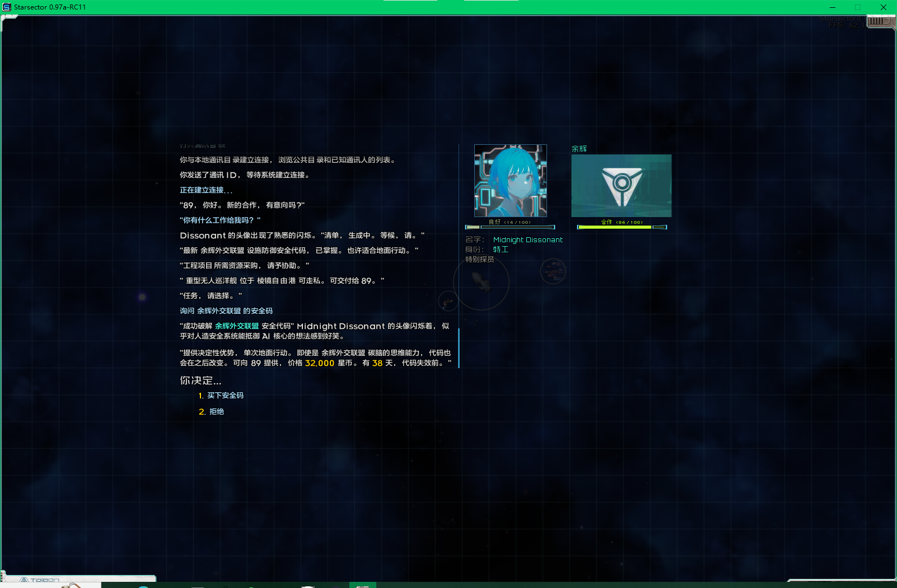Screen dimensions: 897x588
Task: Click the TriPad panel at bottom left
Action: click(x=78, y=579)
